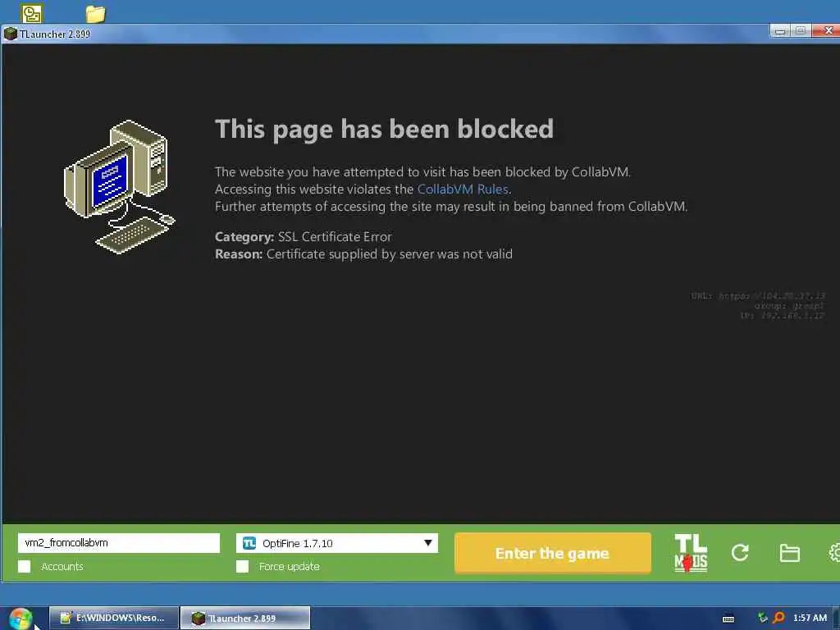Open the desktop shortcut icon at top-left
The width and height of the screenshot is (840, 630).
[x=32, y=13]
